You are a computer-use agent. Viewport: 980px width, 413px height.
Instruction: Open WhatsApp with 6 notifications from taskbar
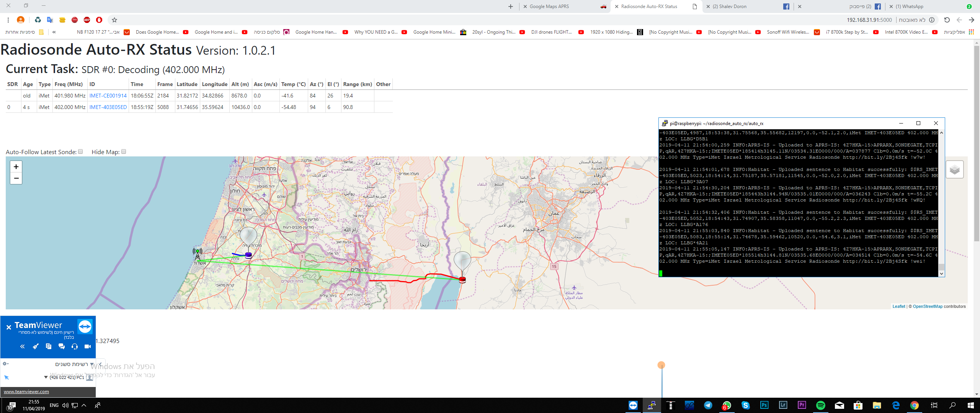tap(727, 405)
